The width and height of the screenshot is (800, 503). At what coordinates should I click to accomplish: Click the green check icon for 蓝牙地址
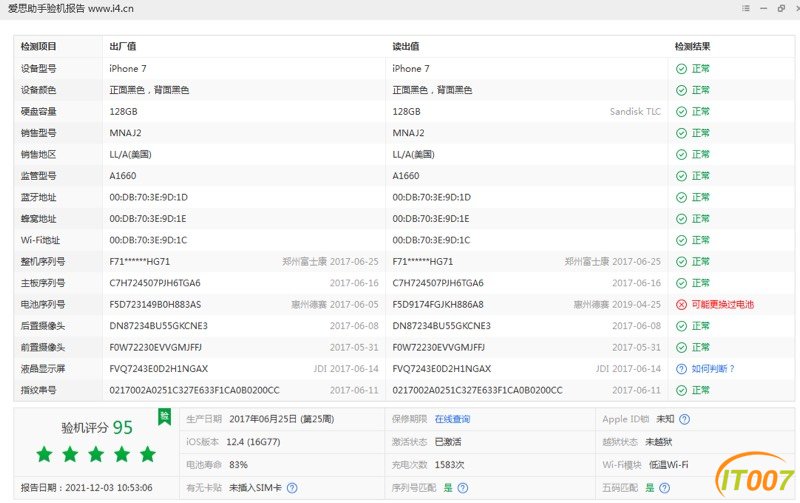click(x=681, y=197)
